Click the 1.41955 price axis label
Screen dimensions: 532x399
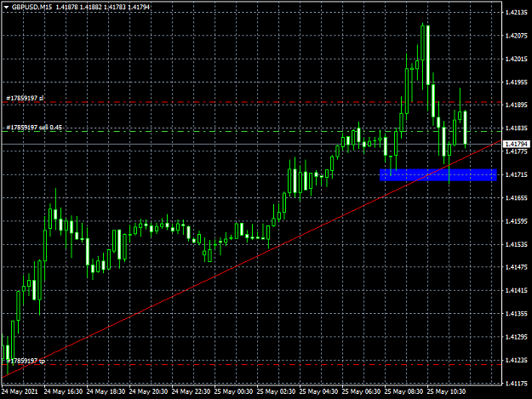pyautogui.click(x=516, y=82)
